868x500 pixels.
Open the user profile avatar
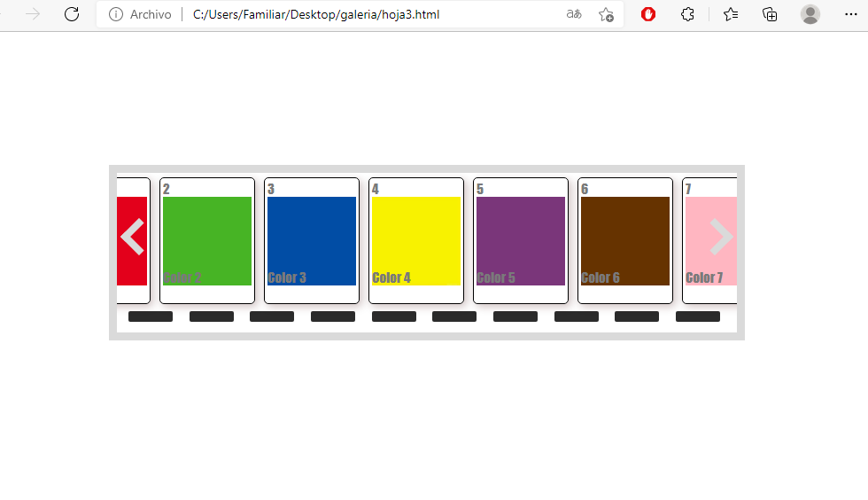pos(810,14)
